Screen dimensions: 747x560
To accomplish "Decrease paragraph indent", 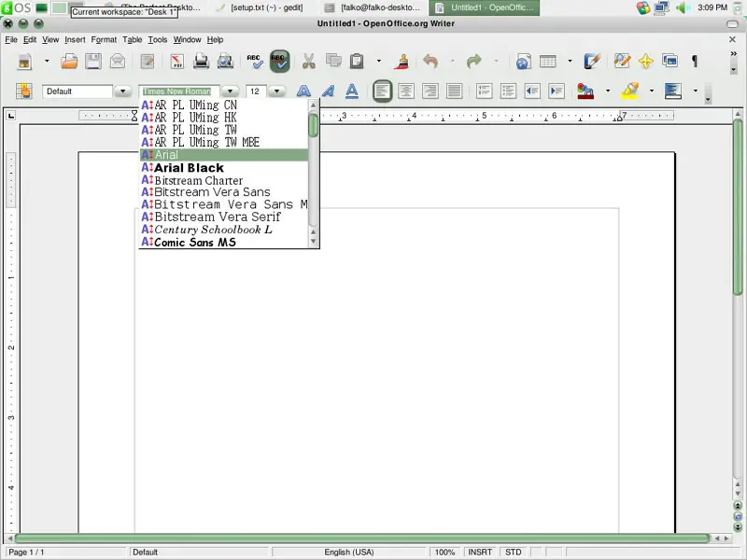I will coord(532,91).
